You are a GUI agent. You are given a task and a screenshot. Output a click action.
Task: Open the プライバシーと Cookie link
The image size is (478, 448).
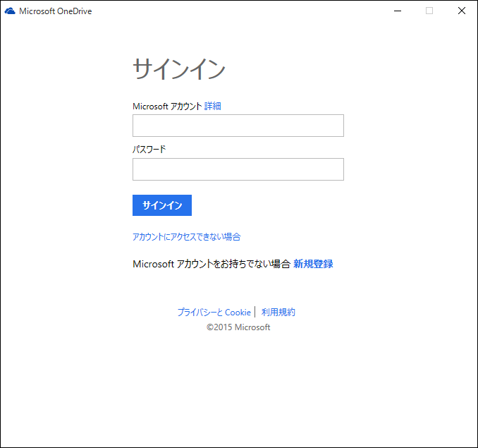(214, 313)
